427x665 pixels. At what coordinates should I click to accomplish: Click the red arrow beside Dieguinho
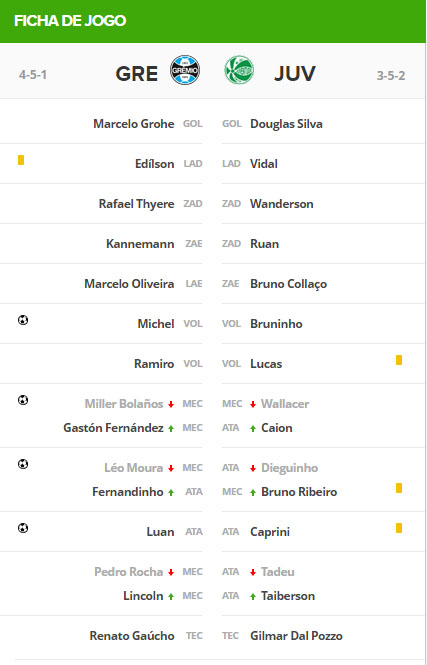253,469
